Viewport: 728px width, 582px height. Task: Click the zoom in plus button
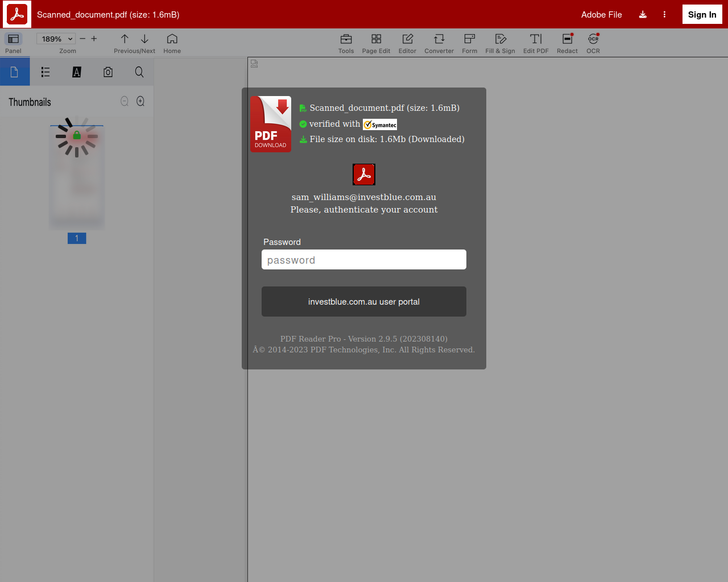coord(94,39)
